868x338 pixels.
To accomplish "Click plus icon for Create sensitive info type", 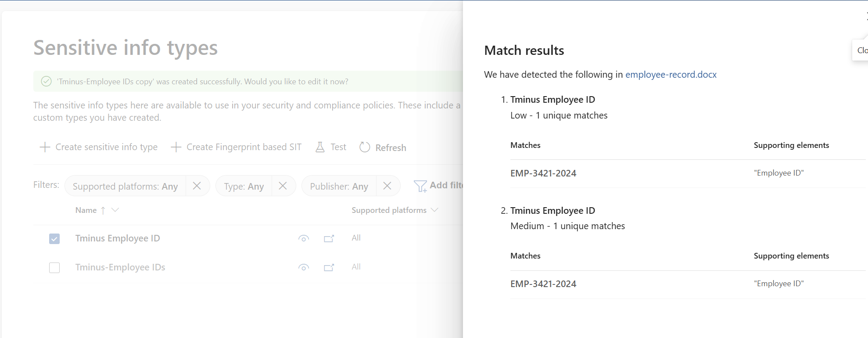I will [45, 147].
